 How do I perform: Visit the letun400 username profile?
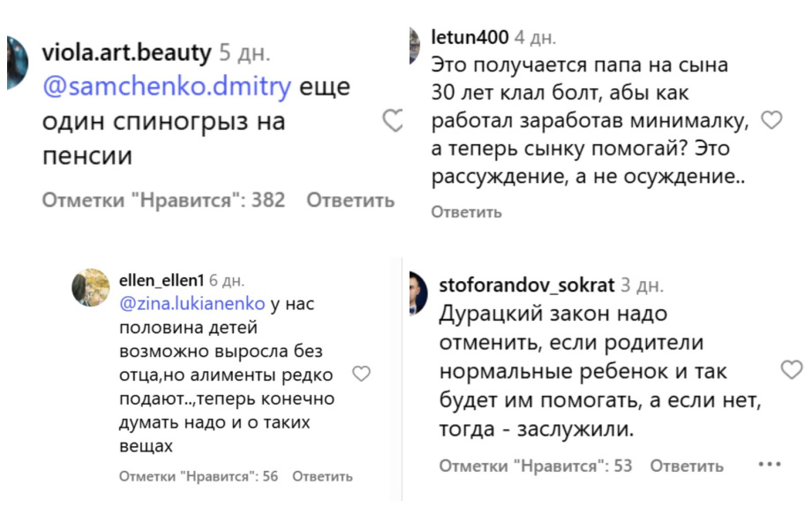coord(470,37)
